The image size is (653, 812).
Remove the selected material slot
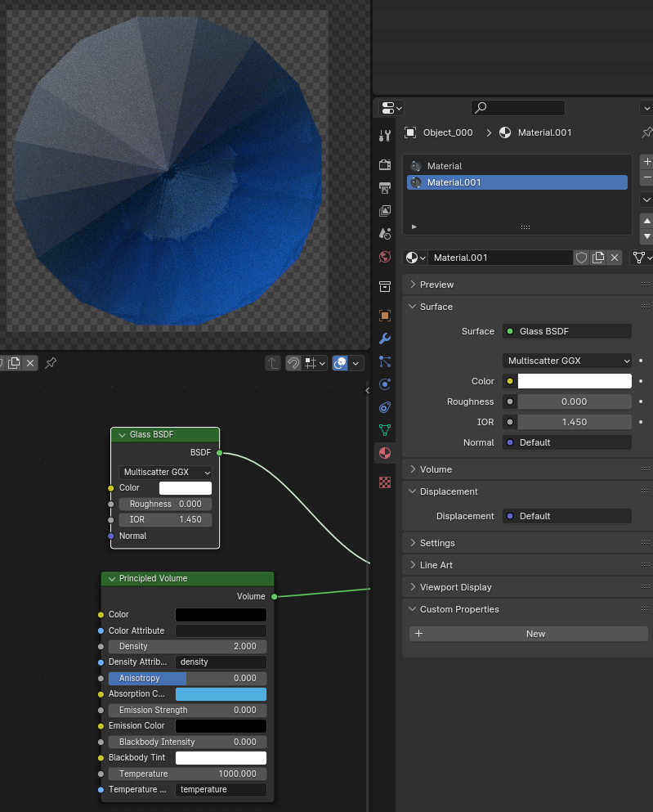point(646,177)
